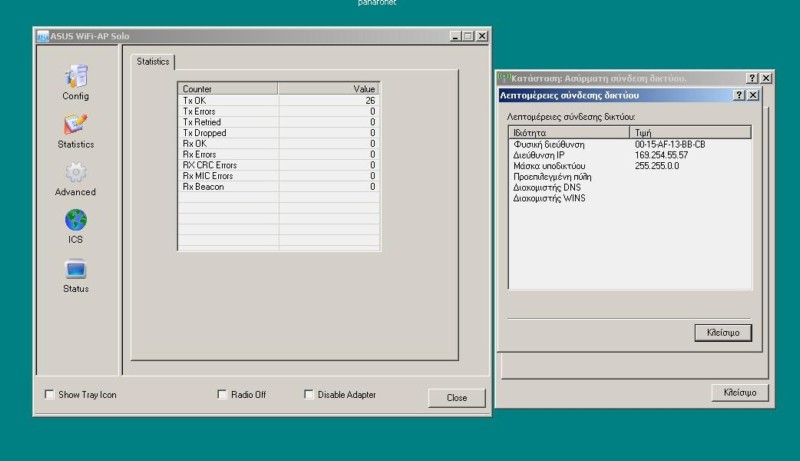The width and height of the screenshot is (800, 461).
Task: Click the subnet mask 255.255.0.0 value
Action: coord(657,166)
